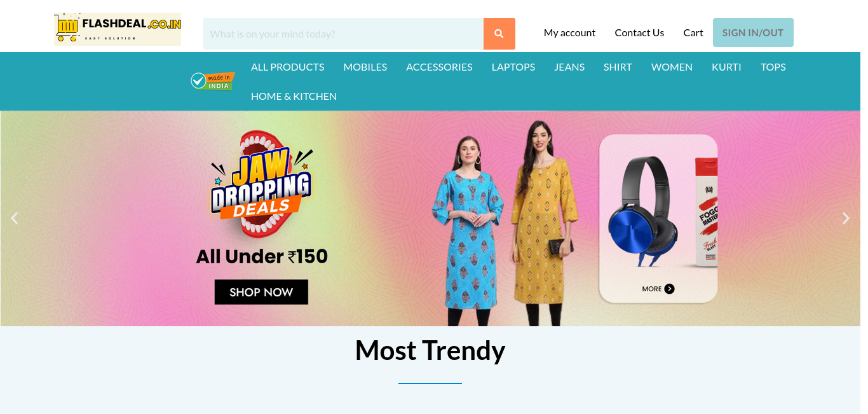Click the Flashdeal.co.in logo
Viewport: 868px width, 414px height.
[x=118, y=29]
